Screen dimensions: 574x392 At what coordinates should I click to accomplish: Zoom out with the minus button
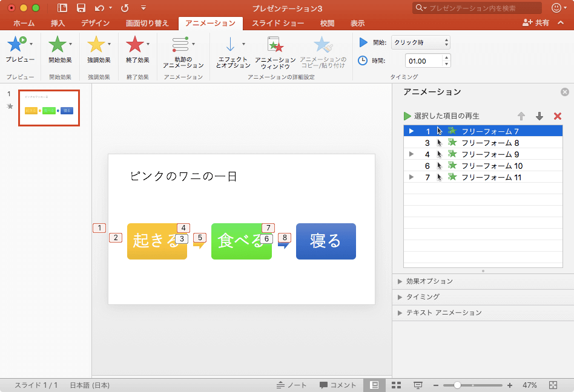pyautogui.click(x=435, y=385)
